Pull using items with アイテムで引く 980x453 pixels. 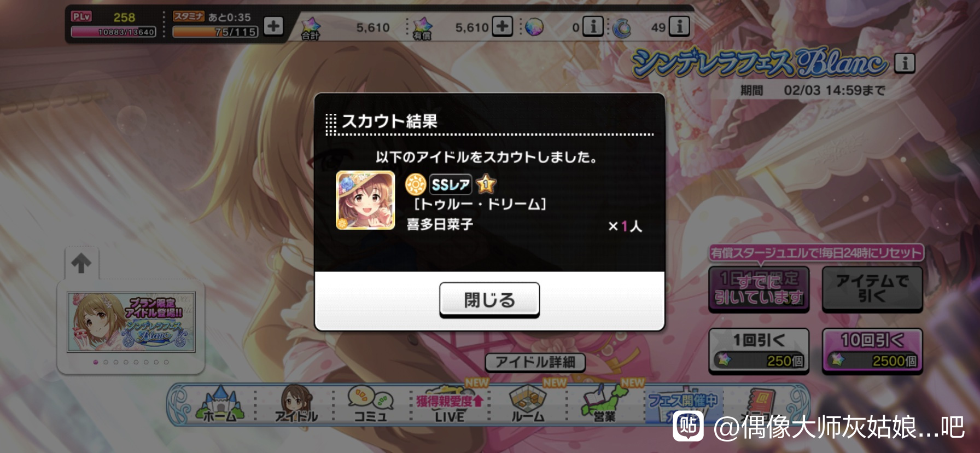point(872,289)
